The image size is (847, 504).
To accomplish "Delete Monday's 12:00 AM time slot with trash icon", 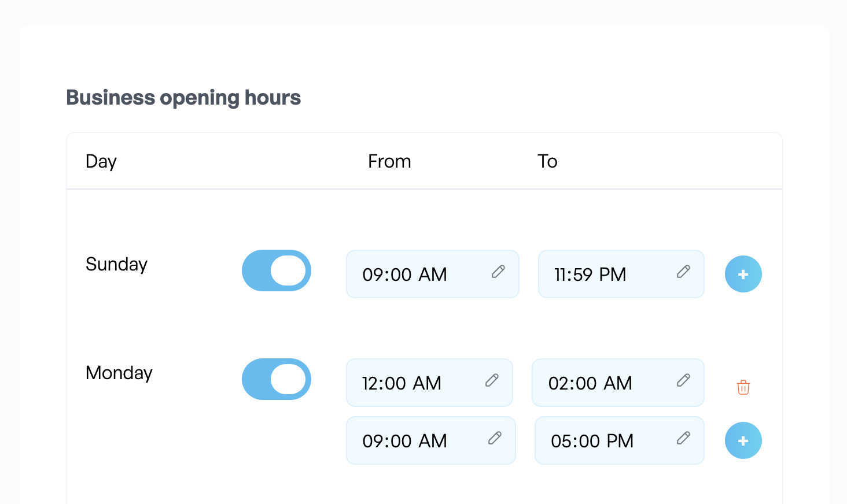I will (x=743, y=387).
